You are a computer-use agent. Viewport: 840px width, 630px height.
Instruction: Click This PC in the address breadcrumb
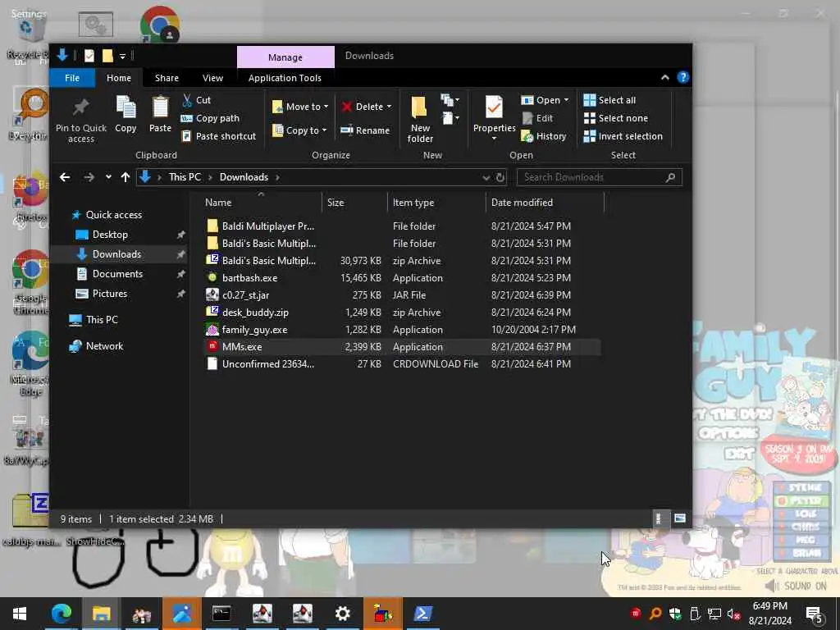pyautogui.click(x=185, y=177)
